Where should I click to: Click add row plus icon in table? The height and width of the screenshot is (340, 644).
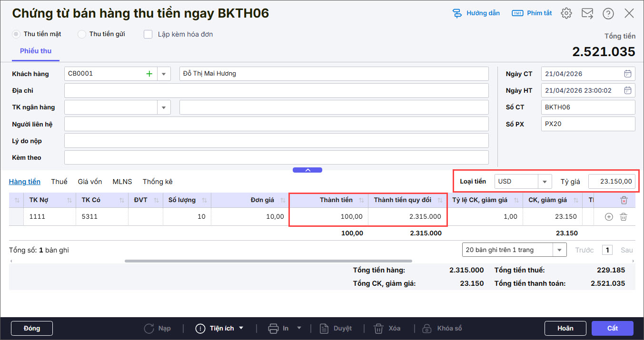click(x=608, y=217)
